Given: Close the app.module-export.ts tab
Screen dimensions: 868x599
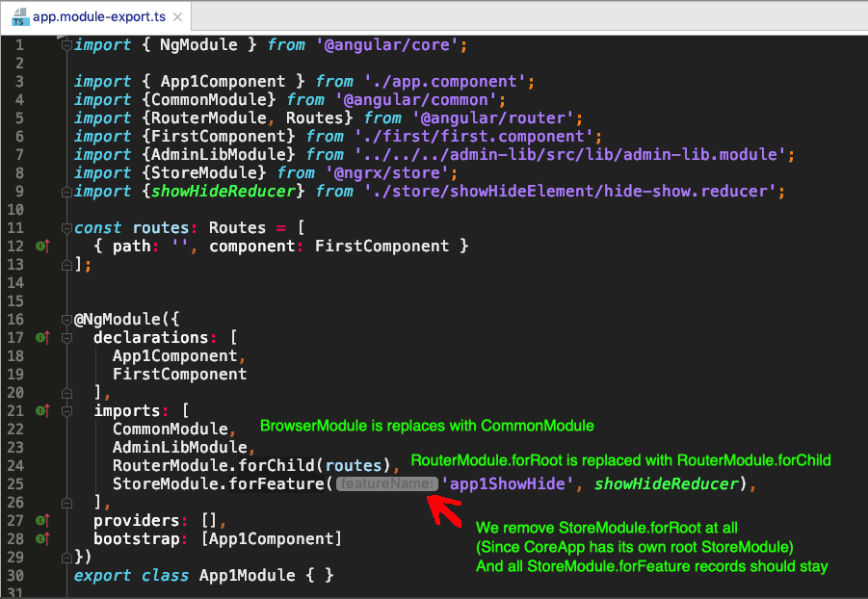Looking at the screenshot, I should click(x=178, y=17).
